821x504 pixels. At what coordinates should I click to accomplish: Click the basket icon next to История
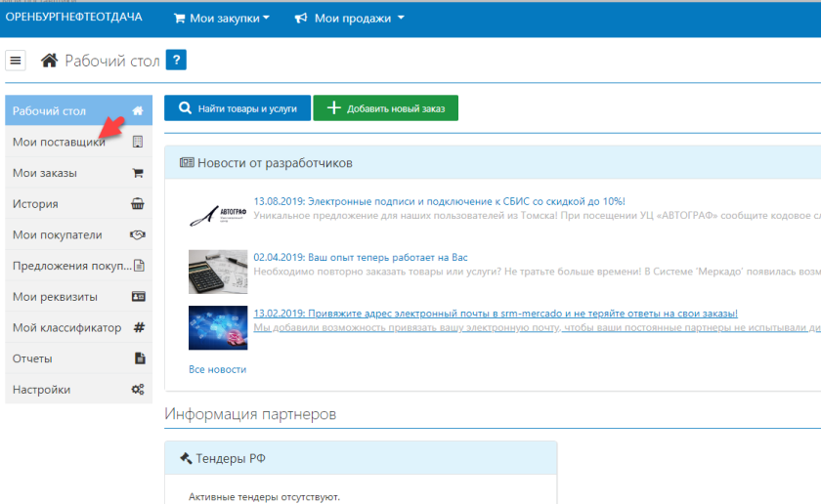tap(138, 204)
